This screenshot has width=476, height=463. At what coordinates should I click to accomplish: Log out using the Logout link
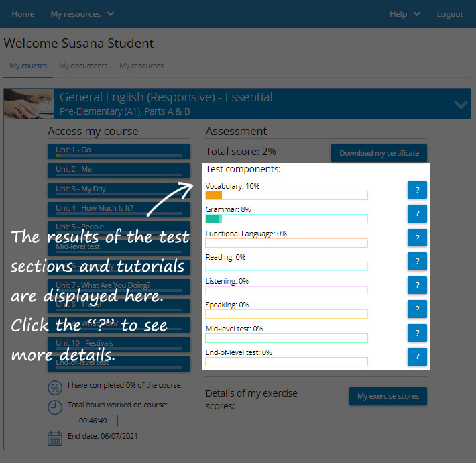(x=449, y=14)
